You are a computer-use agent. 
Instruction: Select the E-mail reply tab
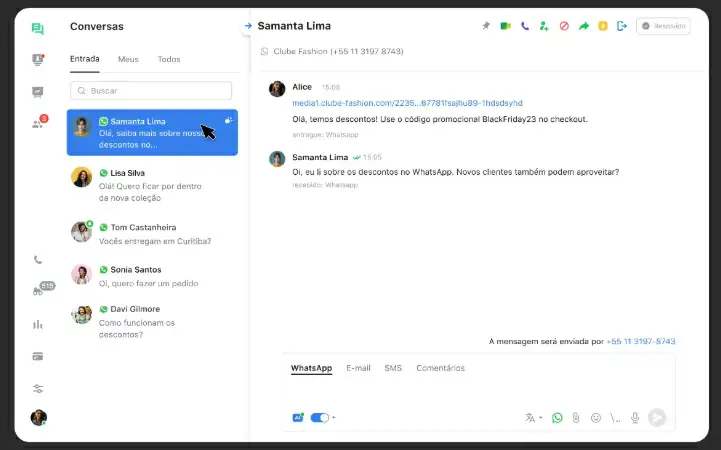pyautogui.click(x=358, y=368)
